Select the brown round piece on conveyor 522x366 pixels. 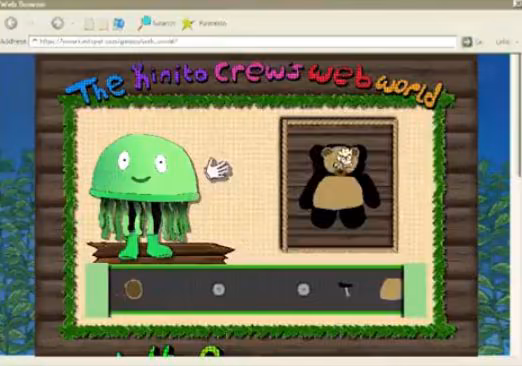(134, 289)
